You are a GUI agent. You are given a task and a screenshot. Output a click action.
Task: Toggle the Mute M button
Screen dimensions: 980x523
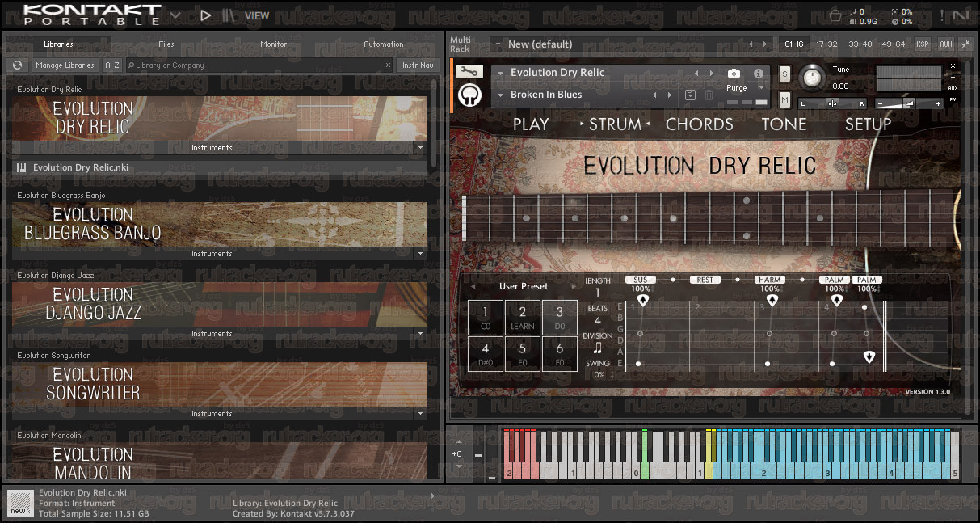click(784, 99)
